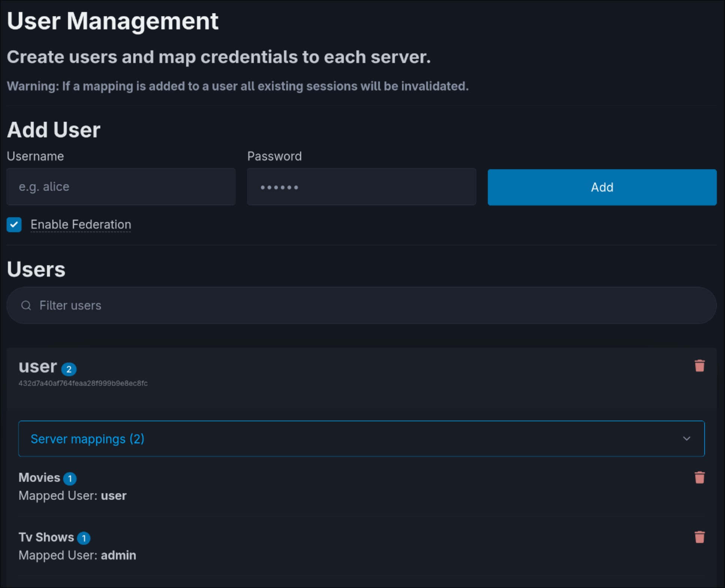Remove the Movies mapping with trash icon

[700, 477]
